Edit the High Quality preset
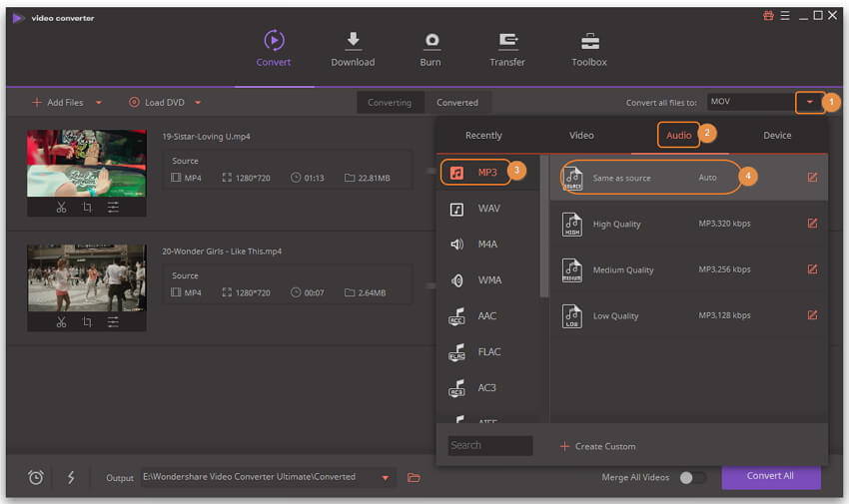 pos(812,224)
